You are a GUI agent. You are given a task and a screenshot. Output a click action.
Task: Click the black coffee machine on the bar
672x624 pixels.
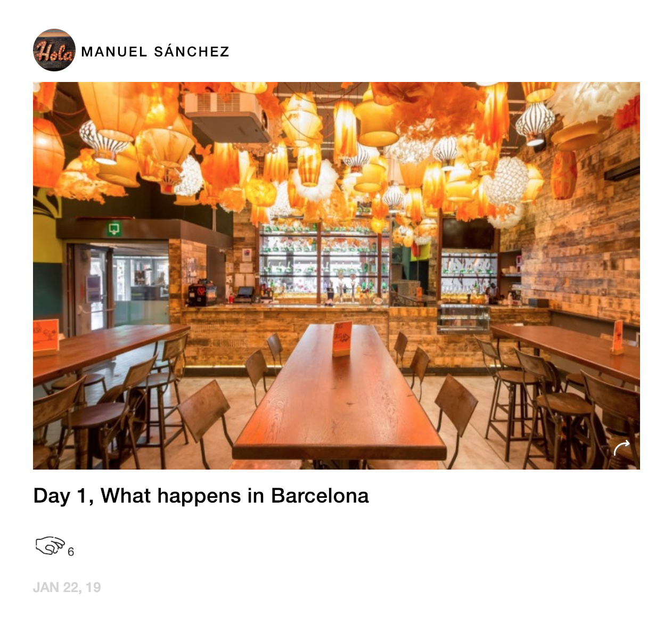pos(202,293)
